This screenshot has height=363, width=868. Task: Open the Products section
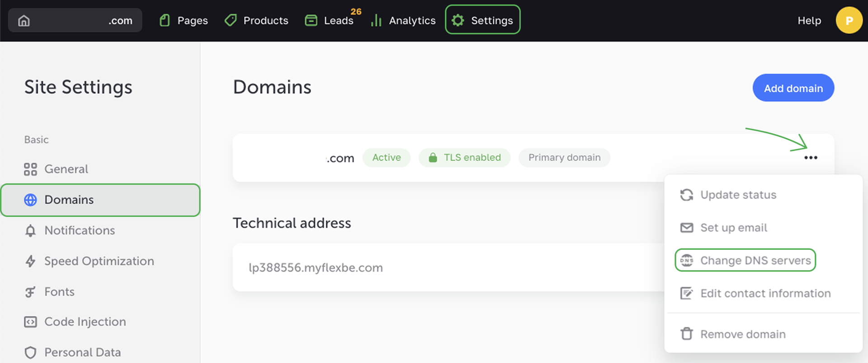click(x=256, y=20)
